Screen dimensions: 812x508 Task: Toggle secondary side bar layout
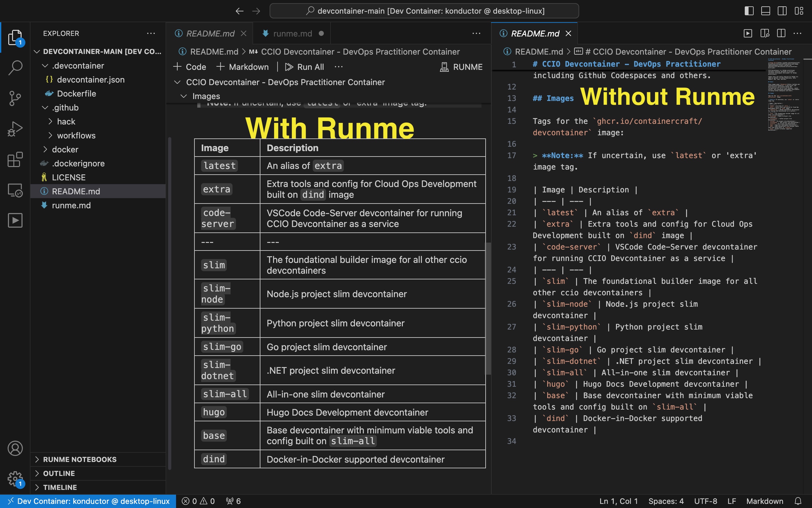[x=782, y=11]
